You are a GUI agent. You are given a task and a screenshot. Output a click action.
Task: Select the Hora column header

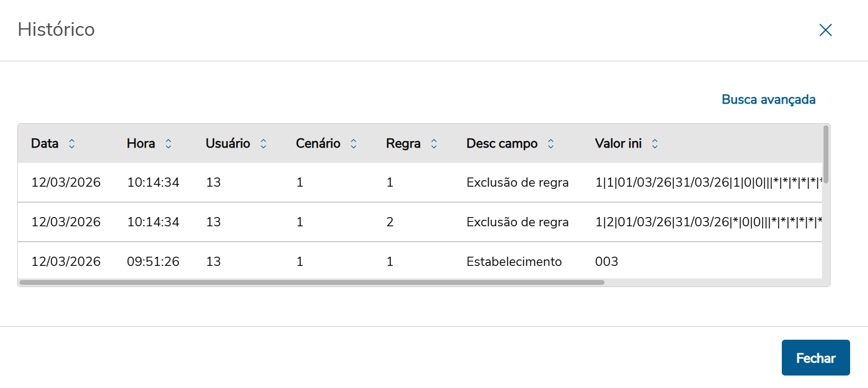(140, 143)
